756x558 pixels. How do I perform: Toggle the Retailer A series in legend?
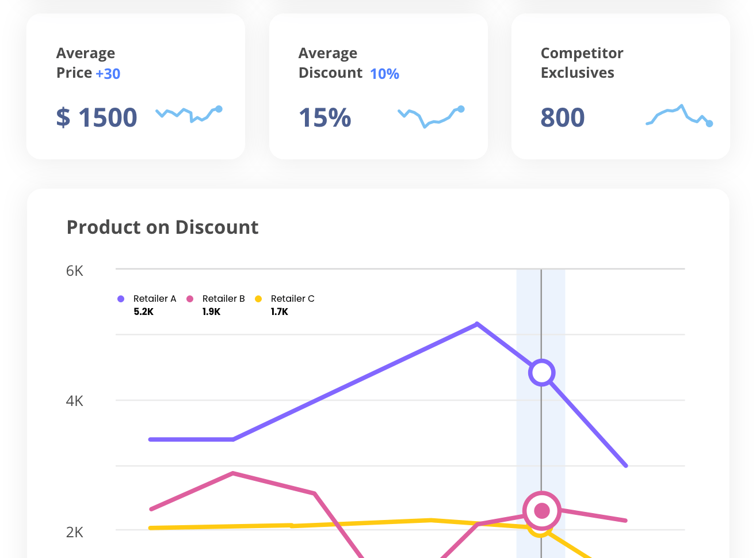pos(154,298)
